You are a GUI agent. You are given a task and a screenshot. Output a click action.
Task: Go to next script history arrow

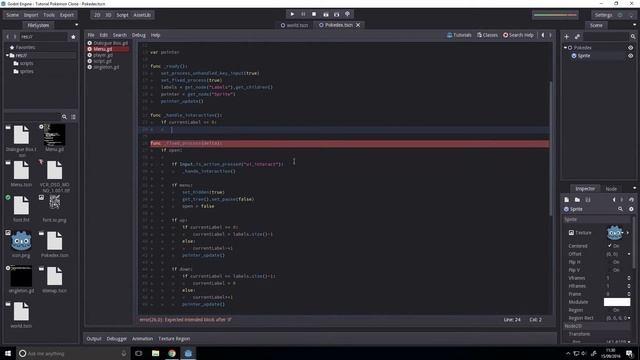click(x=550, y=35)
